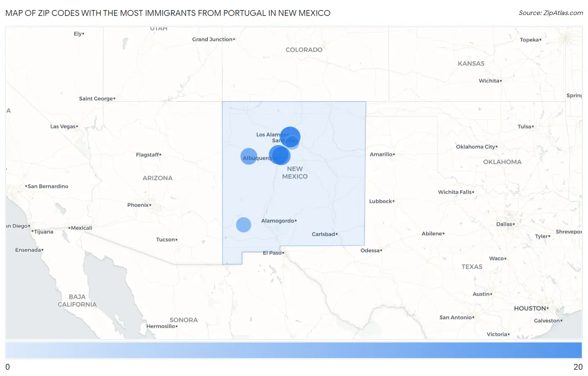Click the ARIZONA state label

(158, 178)
